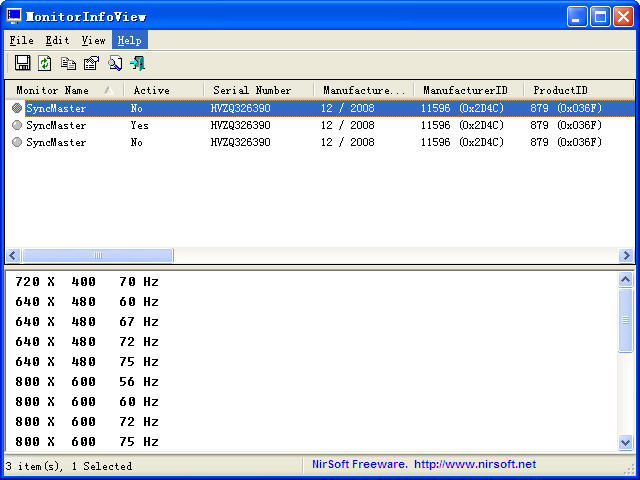Click the '800 X 600 56 Hz' line
This screenshot has height=480, width=640.
(x=87, y=382)
